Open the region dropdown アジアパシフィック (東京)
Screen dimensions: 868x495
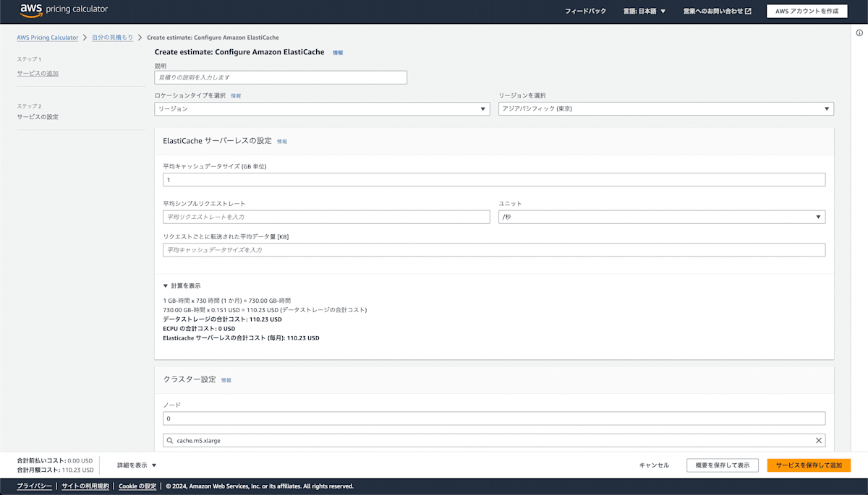[666, 108]
